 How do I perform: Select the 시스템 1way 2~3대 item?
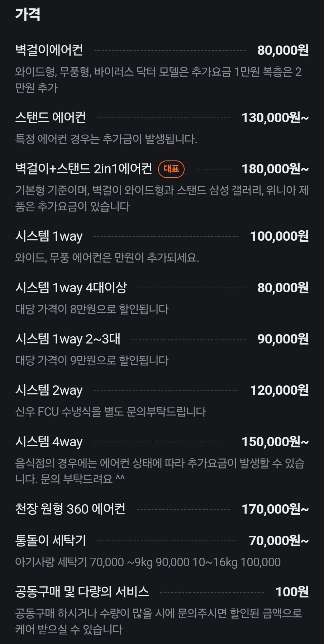pyautogui.click(x=68, y=338)
